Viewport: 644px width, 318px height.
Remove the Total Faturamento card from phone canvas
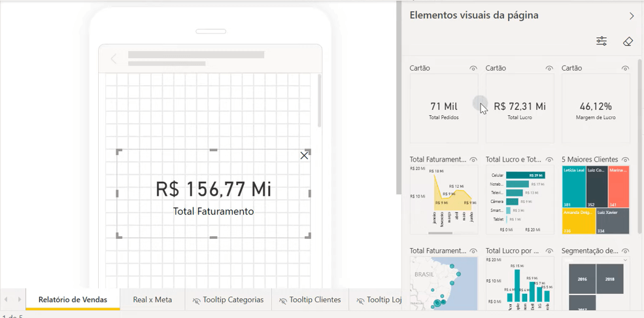point(304,155)
